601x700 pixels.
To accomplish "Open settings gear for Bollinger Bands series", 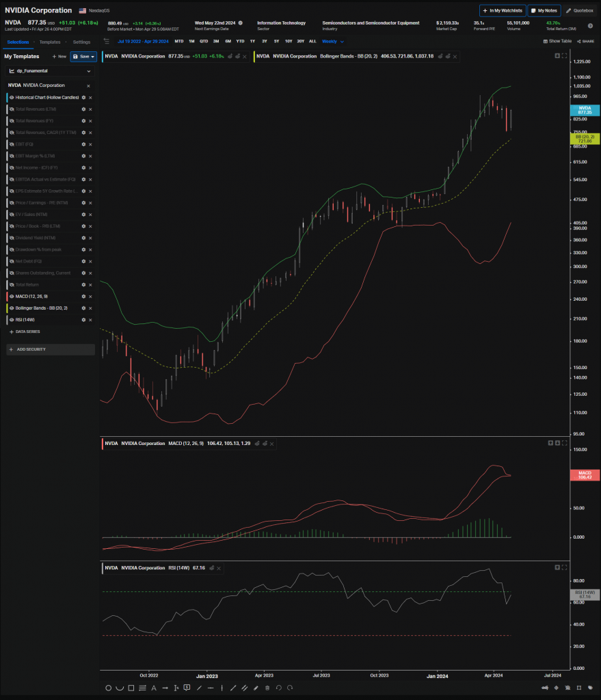I will coord(83,308).
